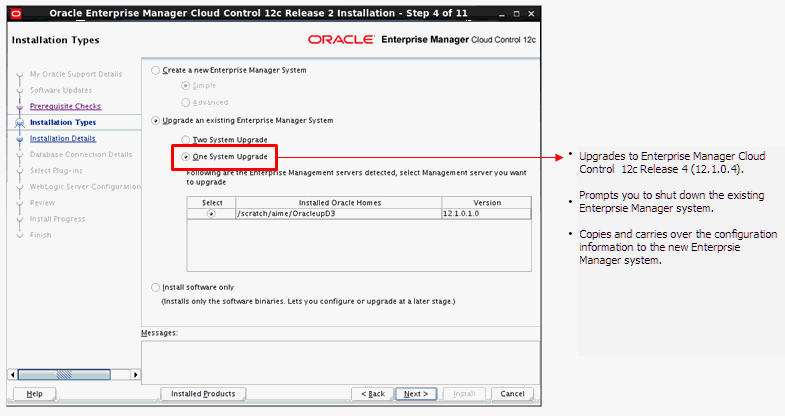The width and height of the screenshot is (785, 416).
Task: Click Install Progress step
Action: [58, 219]
